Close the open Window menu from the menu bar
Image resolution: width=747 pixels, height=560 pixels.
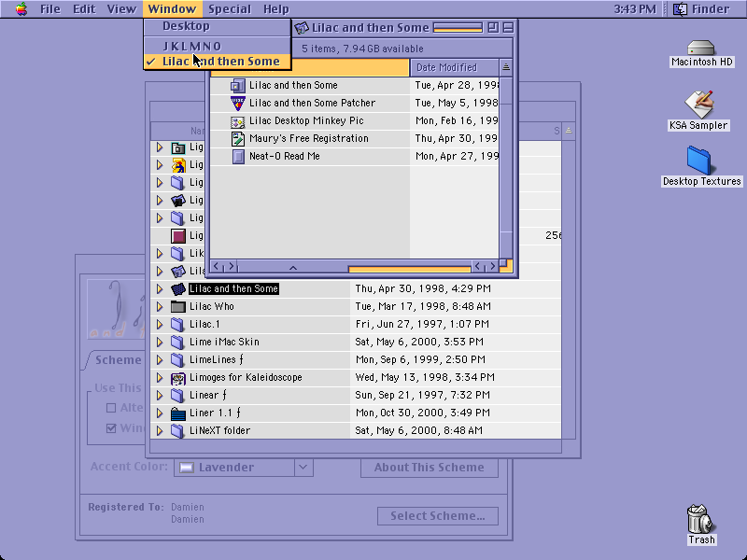[x=172, y=9]
